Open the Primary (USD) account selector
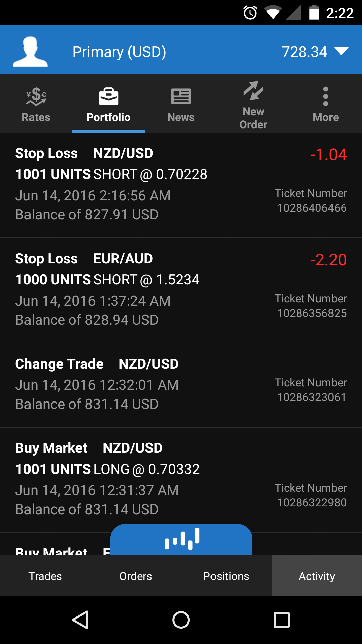Image resolution: width=362 pixels, height=644 pixels. point(119,52)
